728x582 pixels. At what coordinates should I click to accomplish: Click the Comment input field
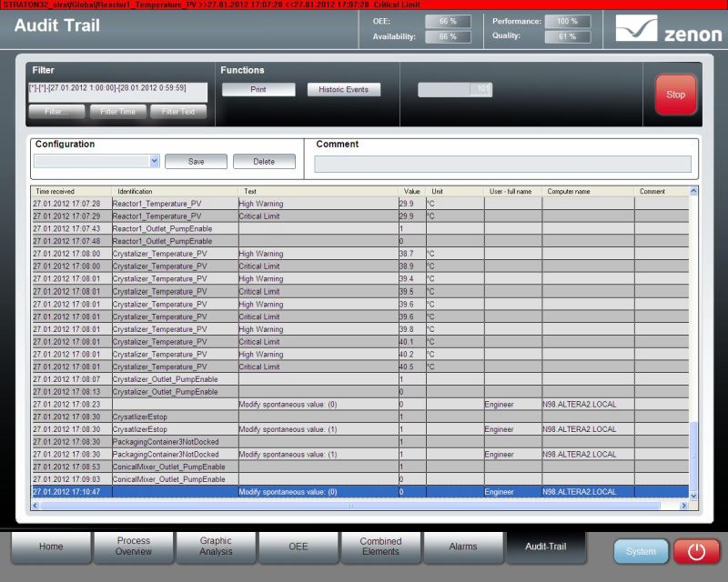coord(502,164)
